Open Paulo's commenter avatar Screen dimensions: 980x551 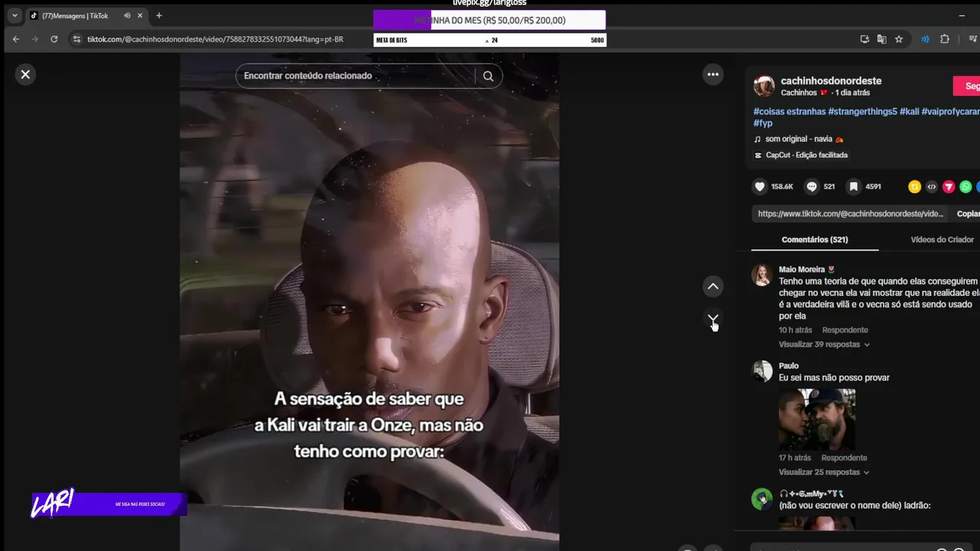(762, 371)
